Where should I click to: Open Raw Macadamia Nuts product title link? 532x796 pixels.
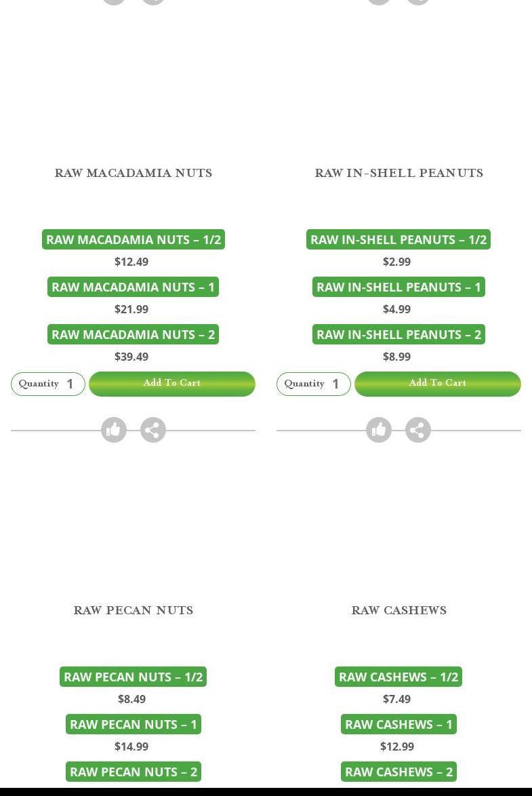[x=134, y=173]
